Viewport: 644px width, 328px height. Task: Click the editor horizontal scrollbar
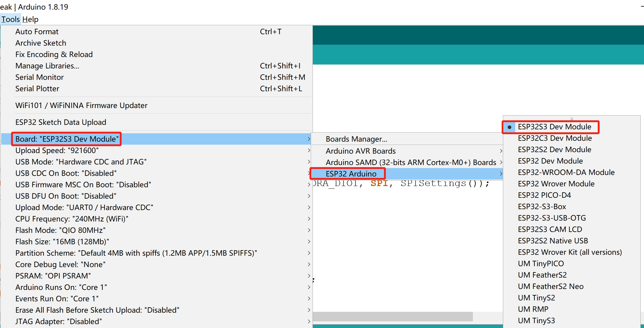[393, 316]
